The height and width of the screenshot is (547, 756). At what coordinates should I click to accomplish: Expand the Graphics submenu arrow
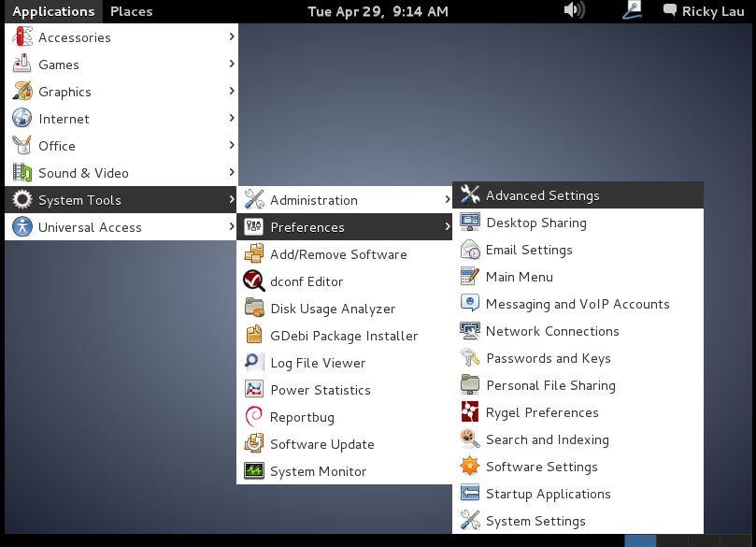tap(232, 91)
